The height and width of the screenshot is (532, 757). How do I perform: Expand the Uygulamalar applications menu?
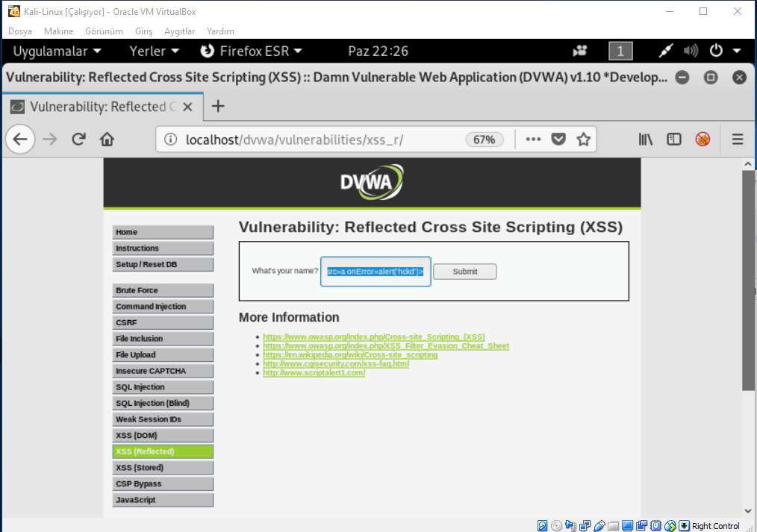57,51
